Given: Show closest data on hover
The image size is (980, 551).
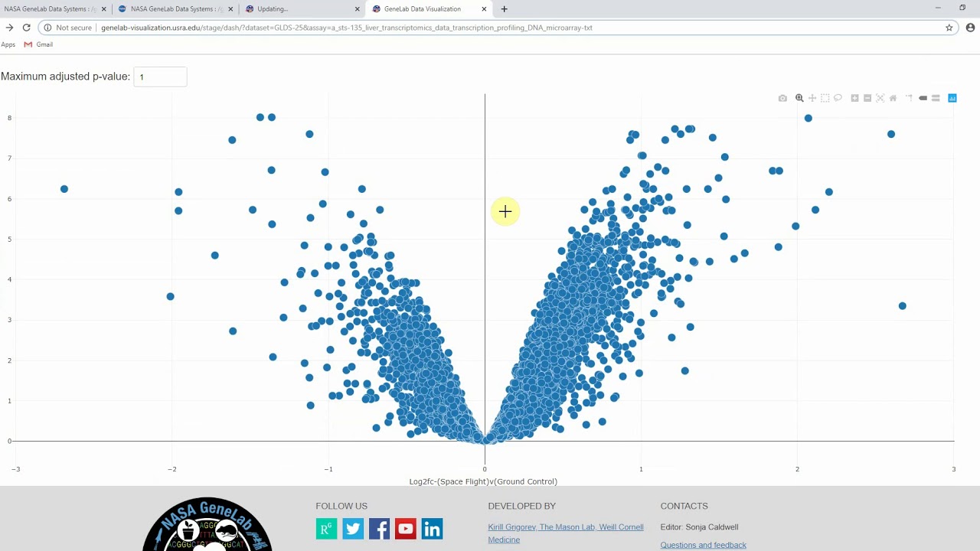Looking at the screenshot, I should click(x=923, y=98).
